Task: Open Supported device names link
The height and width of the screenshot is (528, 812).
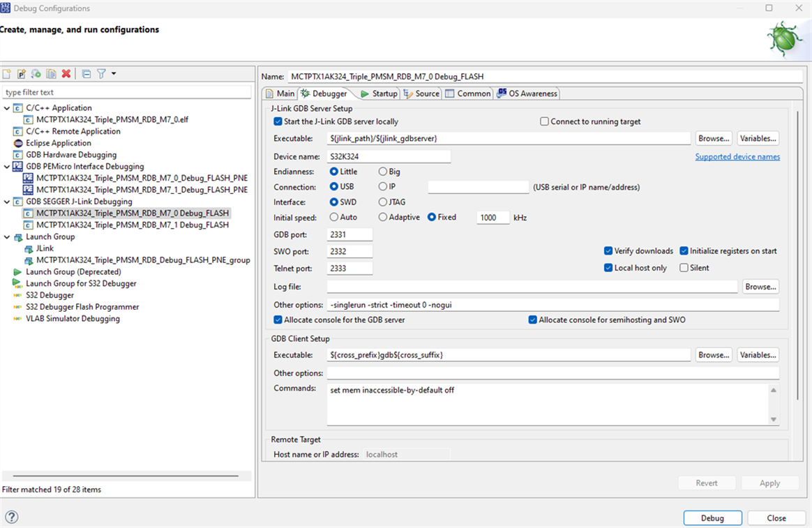Action: click(x=737, y=157)
